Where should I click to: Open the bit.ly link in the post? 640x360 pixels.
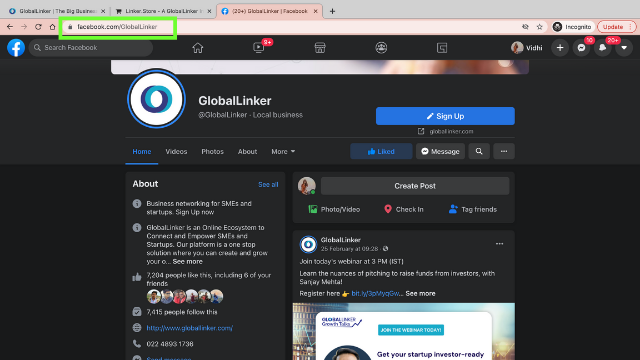coord(376,293)
